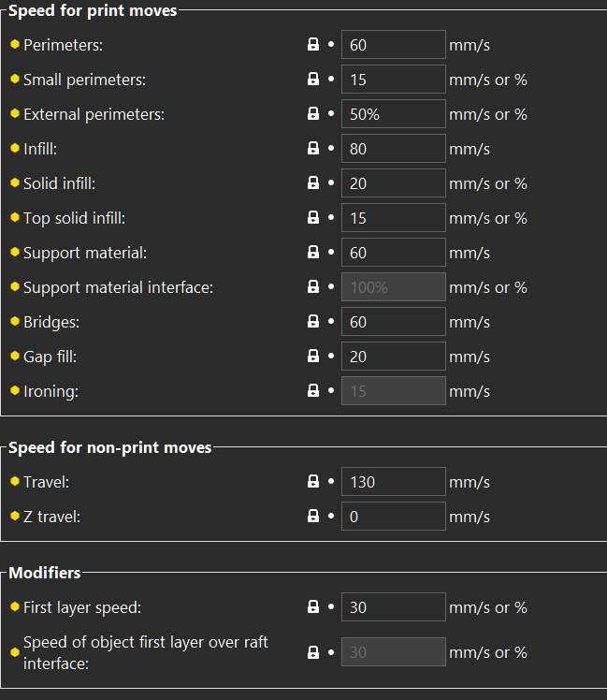
Task: Focus the Small perimeters speed field
Action: (393, 79)
